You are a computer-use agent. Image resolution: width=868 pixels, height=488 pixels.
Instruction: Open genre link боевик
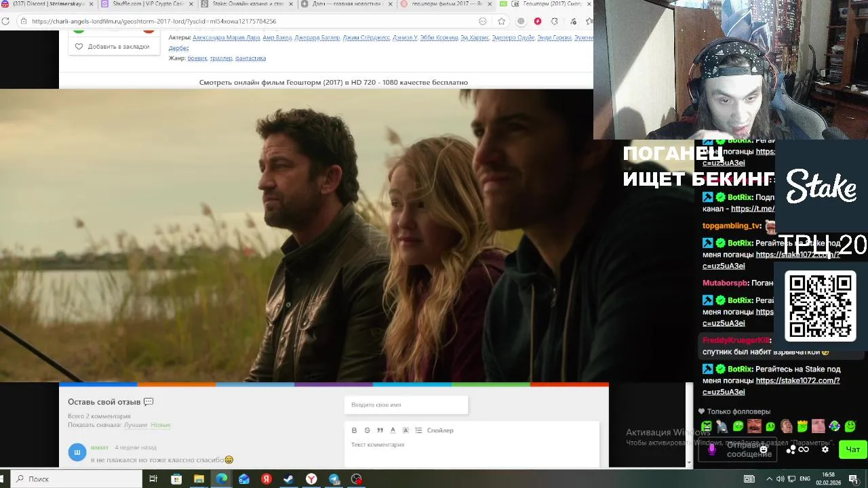(197, 58)
